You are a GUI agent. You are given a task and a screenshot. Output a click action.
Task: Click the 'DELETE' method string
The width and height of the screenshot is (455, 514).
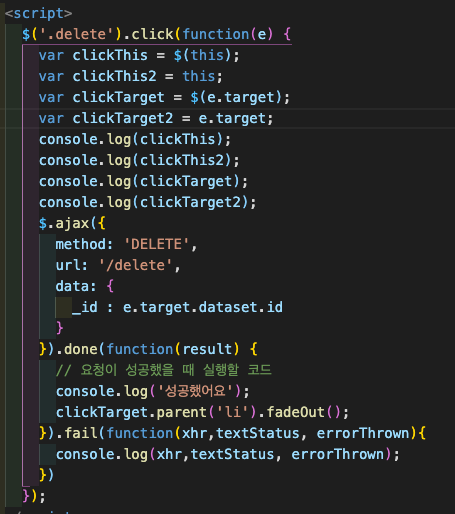tap(156, 244)
